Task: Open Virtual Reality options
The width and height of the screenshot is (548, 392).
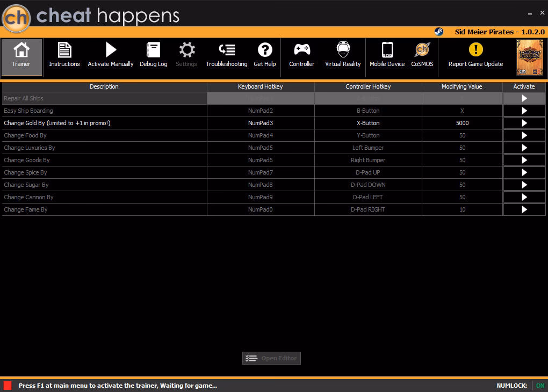Action: coord(343,55)
